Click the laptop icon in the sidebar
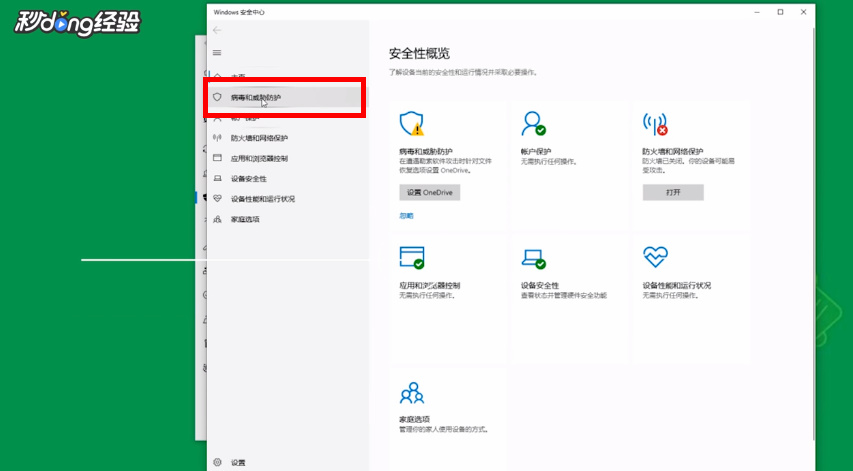The width and height of the screenshot is (853, 471). click(217, 178)
